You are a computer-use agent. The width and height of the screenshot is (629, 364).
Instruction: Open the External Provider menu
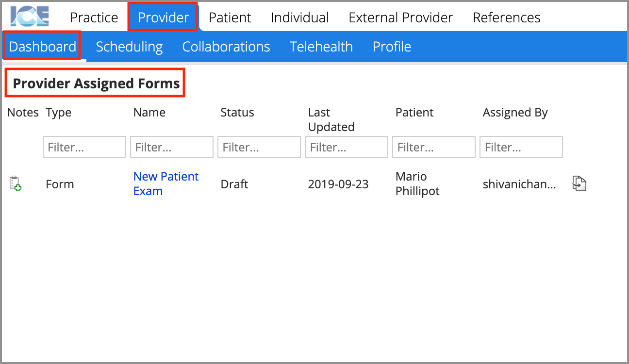pyautogui.click(x=401, y=17)
